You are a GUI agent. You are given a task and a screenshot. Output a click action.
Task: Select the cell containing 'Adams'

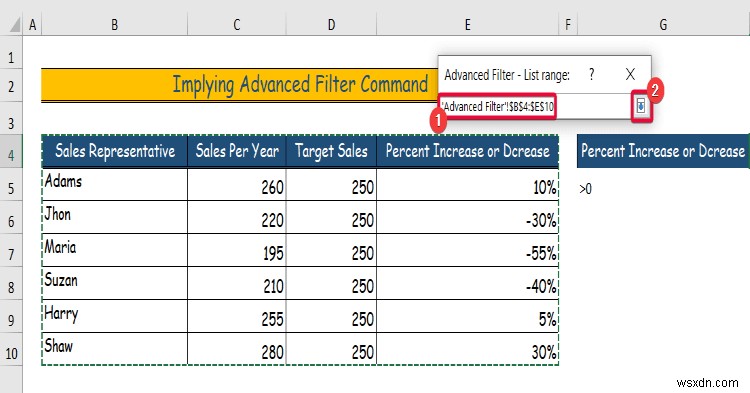115,184
